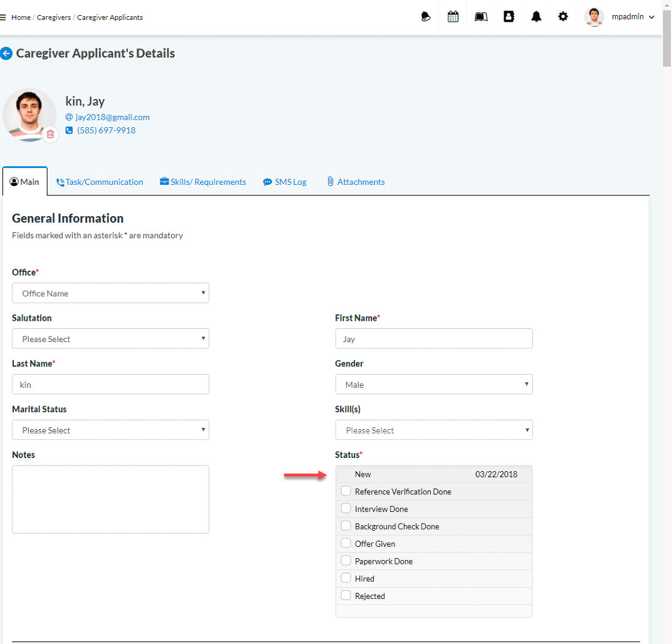Click the jay2018@gmail.com email link
Viewport: 672px width, 644px height.
(112, 117)
